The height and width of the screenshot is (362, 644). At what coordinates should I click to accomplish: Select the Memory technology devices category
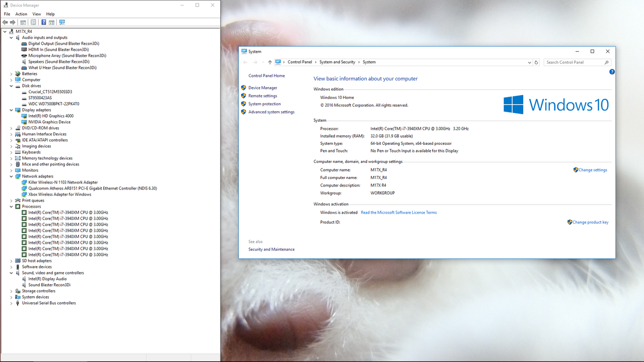[47, 158]
